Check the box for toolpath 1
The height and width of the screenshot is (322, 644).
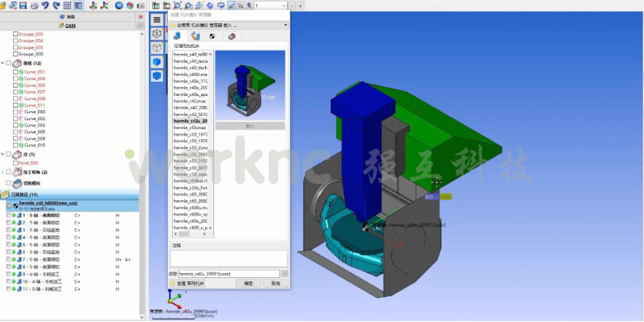pyautogui.click(x=8, y=215)
